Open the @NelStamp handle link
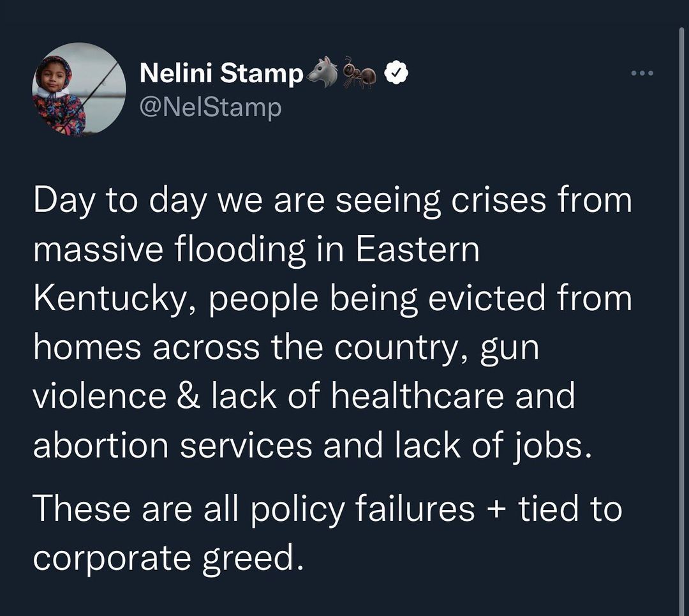The image size is (689, 616). pos(211,107)
